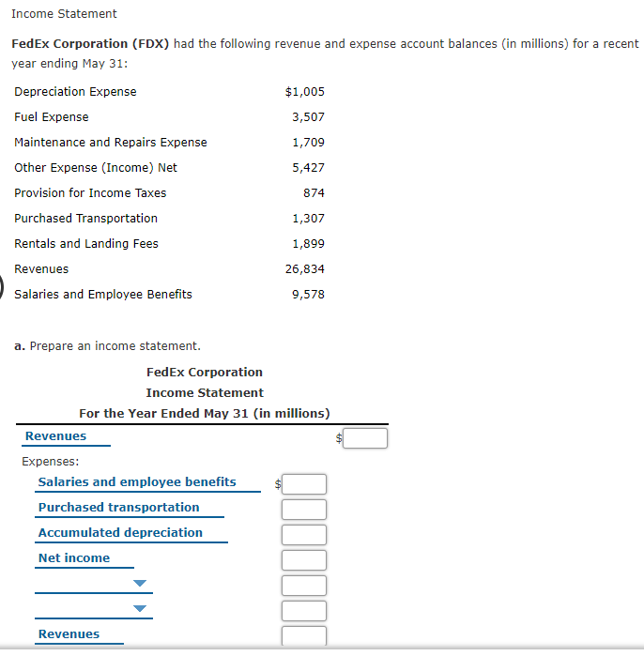Open the Revenues account dropdown at top

pos(66,436)
